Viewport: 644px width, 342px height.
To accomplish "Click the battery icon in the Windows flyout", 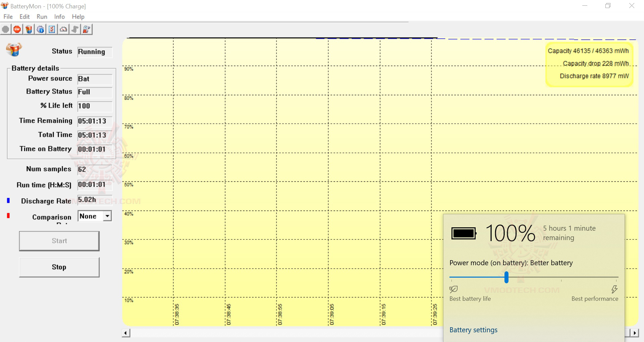I will [x=464, y=233].
